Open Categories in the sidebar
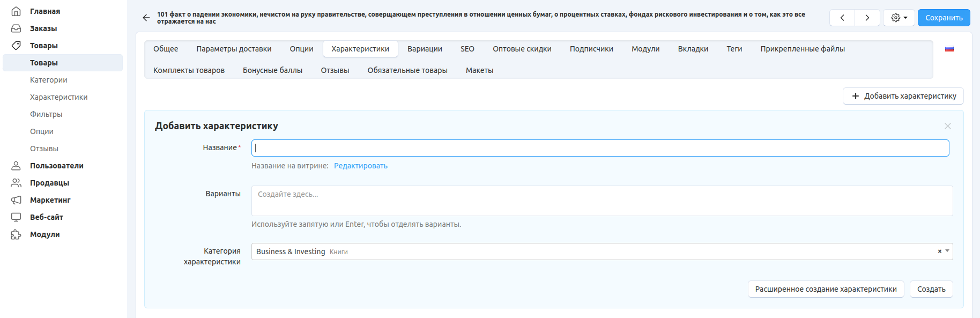The image size is (980, 318). click(49, 80)
